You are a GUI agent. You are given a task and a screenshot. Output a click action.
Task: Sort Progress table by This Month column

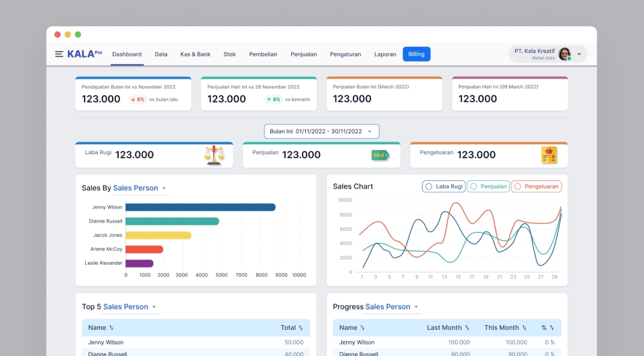[x=525, y=328]
